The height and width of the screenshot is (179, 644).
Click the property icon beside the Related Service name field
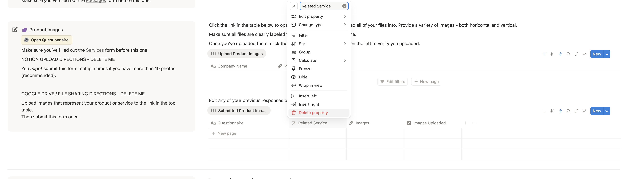(294, 6)
